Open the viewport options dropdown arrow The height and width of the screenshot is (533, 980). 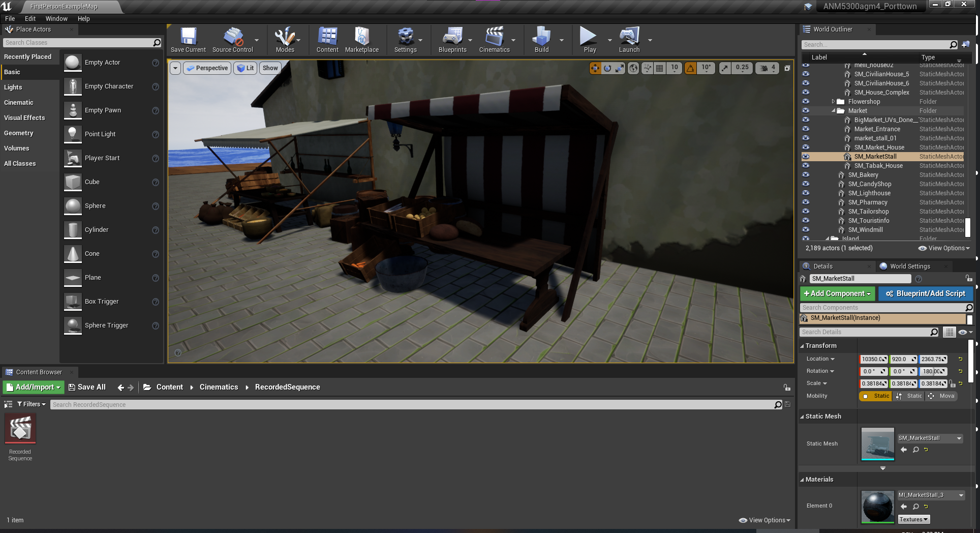175,68
